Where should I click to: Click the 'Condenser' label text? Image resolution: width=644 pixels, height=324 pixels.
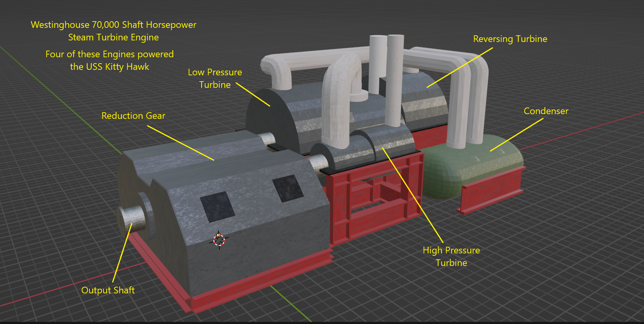(546, 111)
